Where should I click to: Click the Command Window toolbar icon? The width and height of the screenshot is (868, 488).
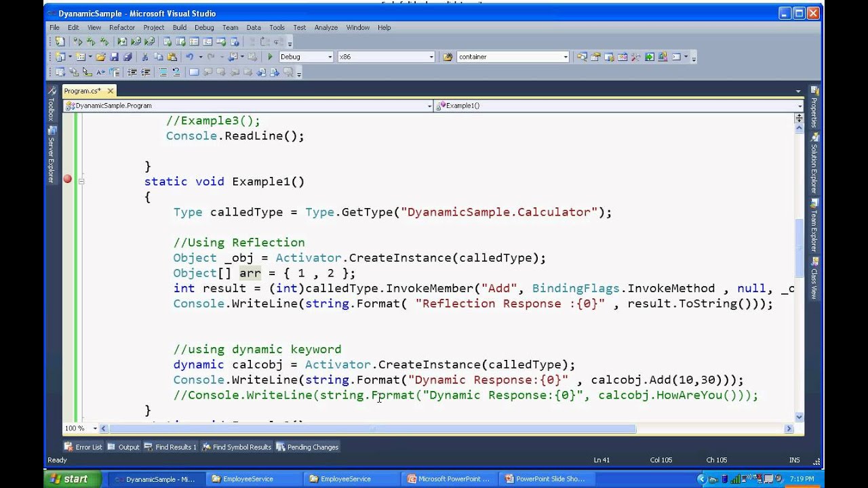click(x=676, y=57)
